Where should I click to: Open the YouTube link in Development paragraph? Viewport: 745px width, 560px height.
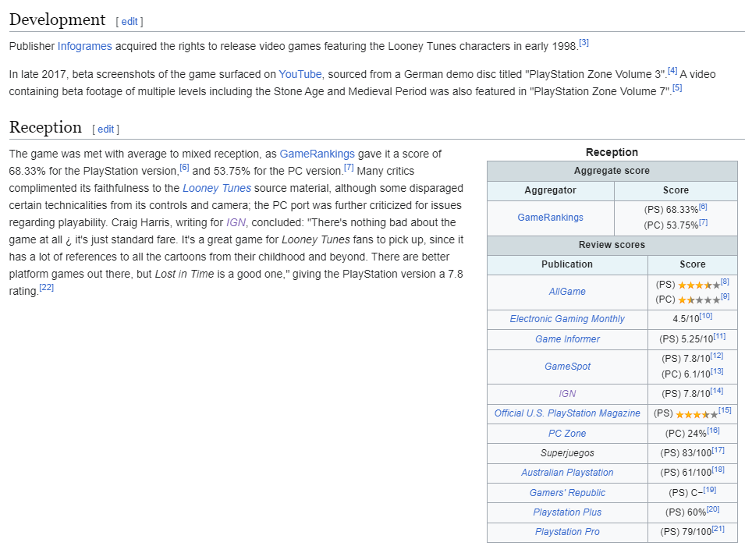point(300,74)
